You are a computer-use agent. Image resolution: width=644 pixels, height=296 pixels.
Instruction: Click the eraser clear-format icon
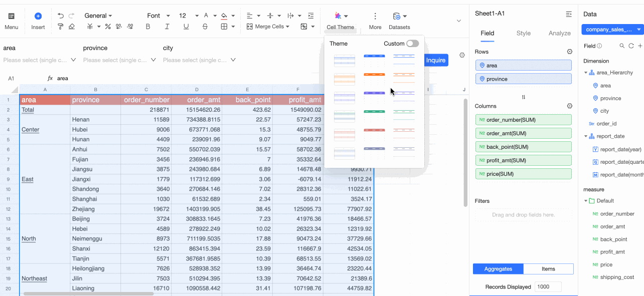(71, 27)
